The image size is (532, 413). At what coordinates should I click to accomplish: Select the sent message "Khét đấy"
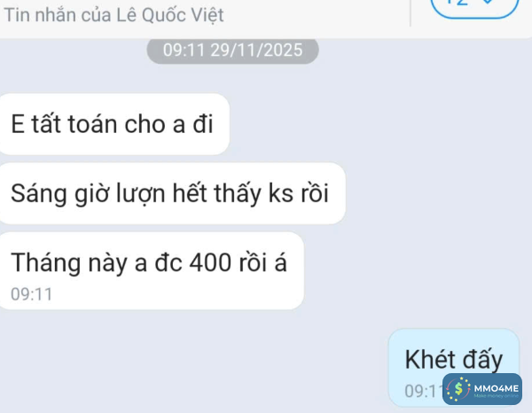(454, 368)
